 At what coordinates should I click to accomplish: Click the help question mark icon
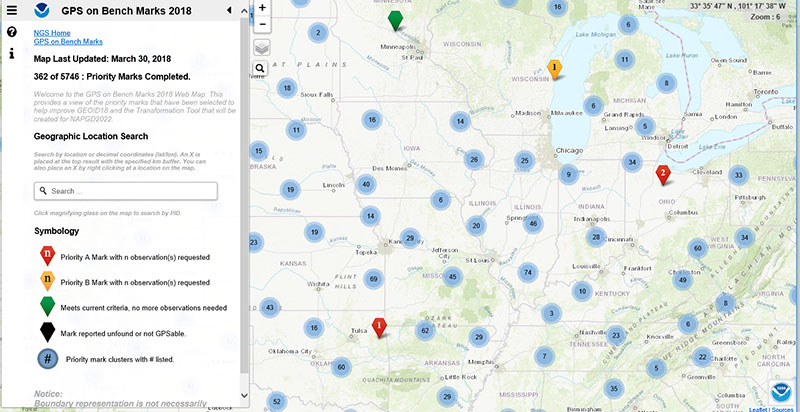click(x=12, y=32)
